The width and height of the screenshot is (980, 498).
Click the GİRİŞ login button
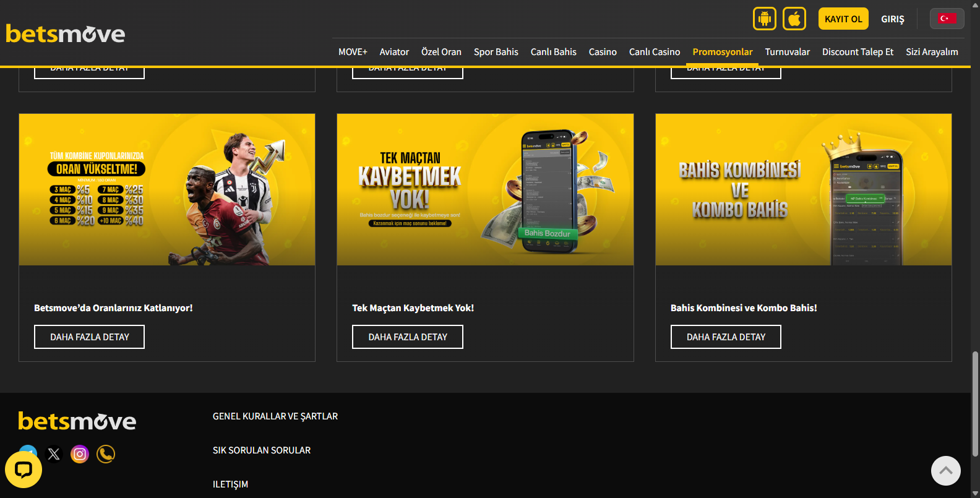[893, 19]
